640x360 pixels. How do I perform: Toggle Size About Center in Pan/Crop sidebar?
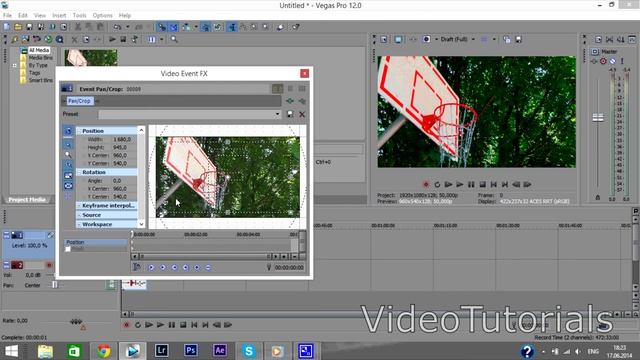(x=68, y=186)
